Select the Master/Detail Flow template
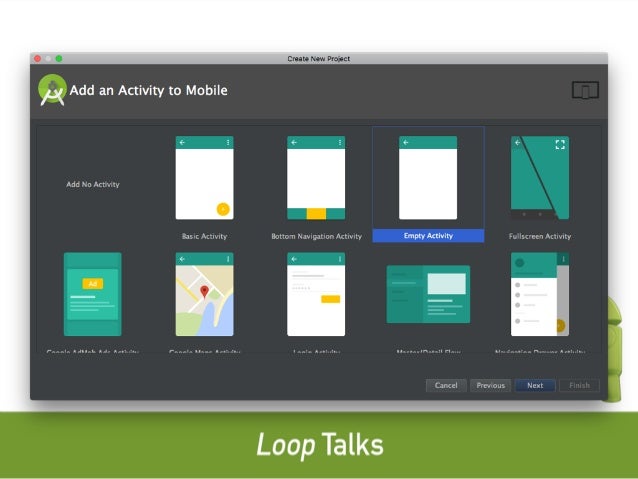The height and width of the screenshot is (479, 638). point(428,294)
